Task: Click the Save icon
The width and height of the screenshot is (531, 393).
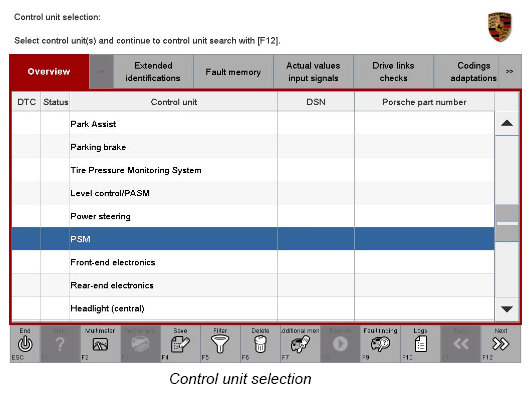Action: (180, 344)
